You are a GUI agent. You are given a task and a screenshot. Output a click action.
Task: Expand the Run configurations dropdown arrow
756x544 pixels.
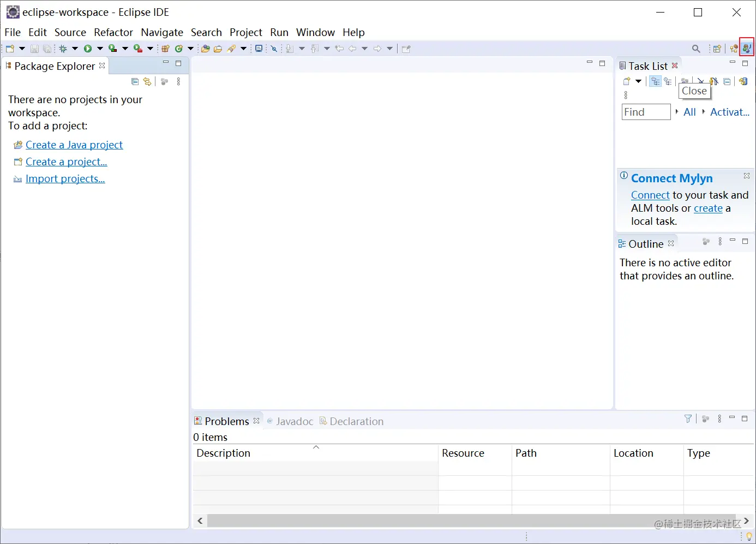100,49
